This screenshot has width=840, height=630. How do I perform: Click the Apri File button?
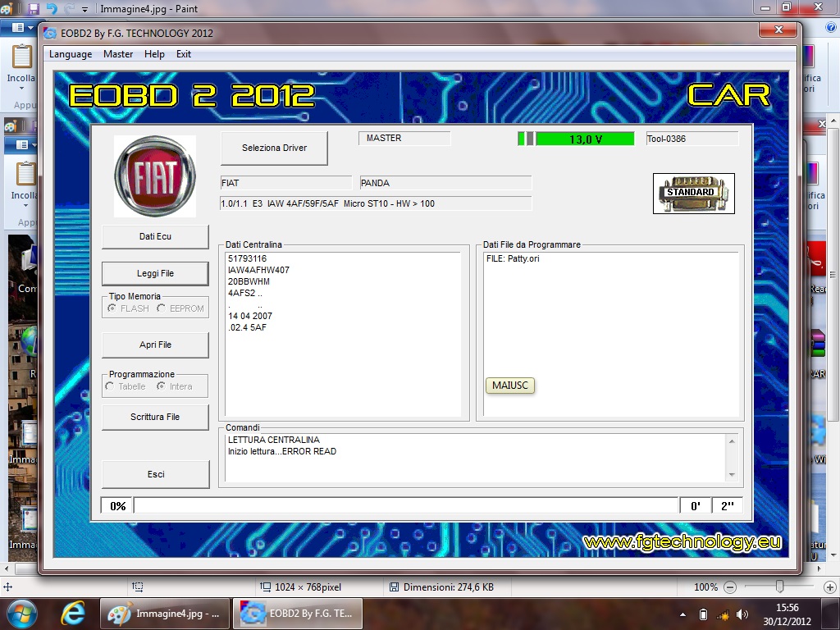pos(155,345)
